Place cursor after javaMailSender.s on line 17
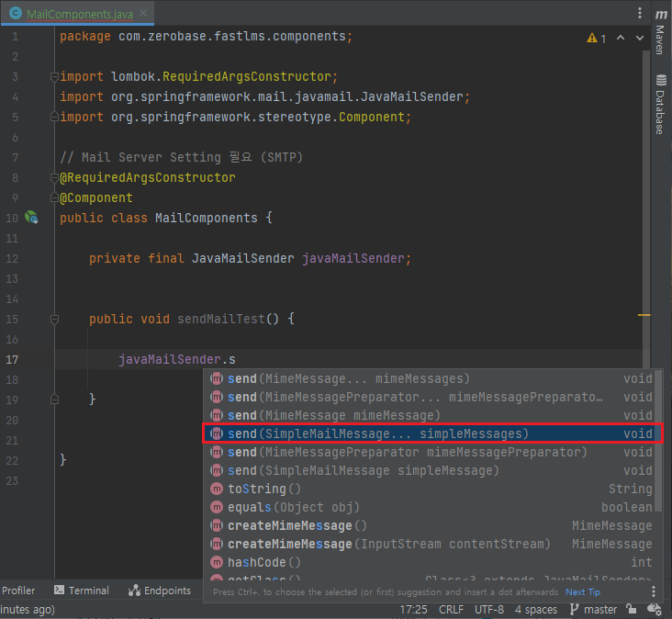The height and width of the screenshot is (619, 672). (236, 360)
